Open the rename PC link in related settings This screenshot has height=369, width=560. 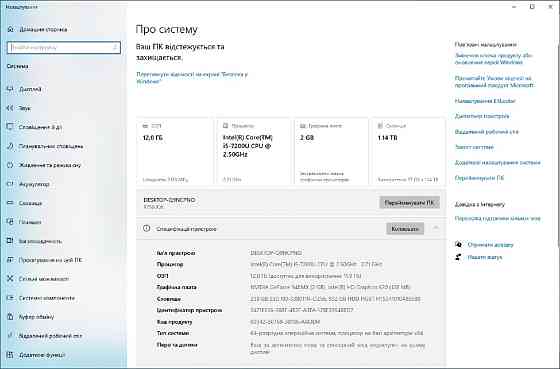(479, 178)
